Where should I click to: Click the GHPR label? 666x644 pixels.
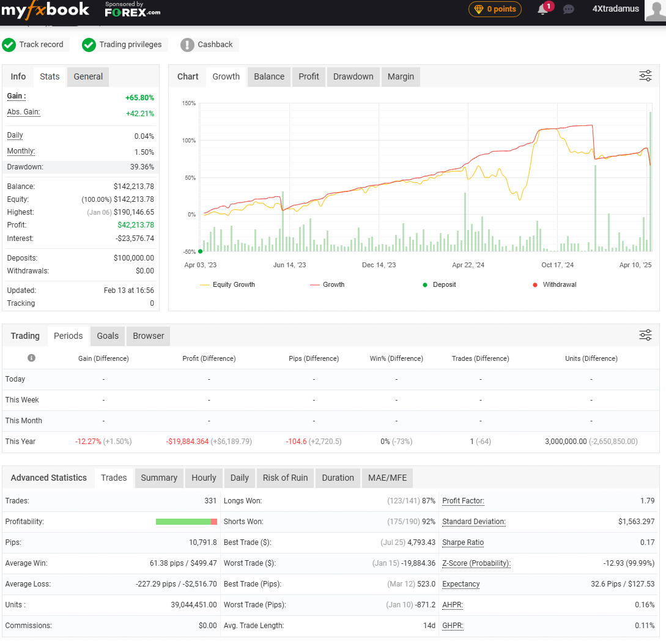(453, 626)
